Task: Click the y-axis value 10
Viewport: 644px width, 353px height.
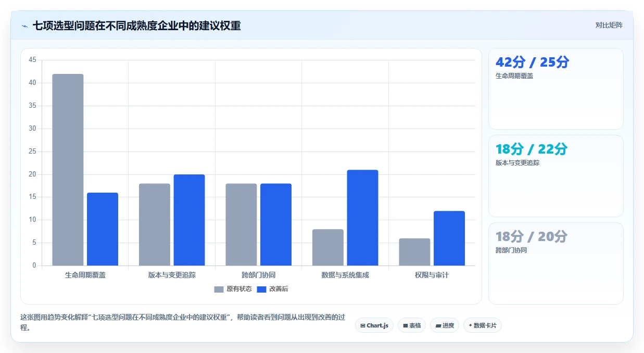Action: pyautogui.click(x=32, y=220)
